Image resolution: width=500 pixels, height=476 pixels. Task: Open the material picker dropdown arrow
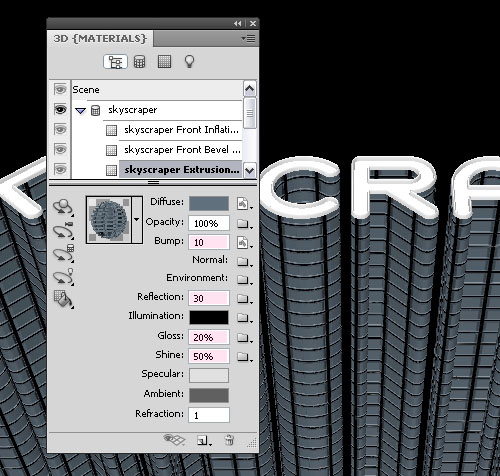pyautogui.click(x=137, y=220)
